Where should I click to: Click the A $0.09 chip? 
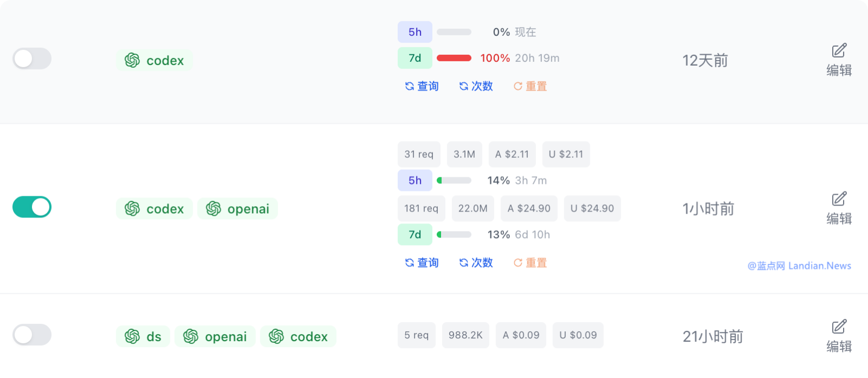[521, 335]
